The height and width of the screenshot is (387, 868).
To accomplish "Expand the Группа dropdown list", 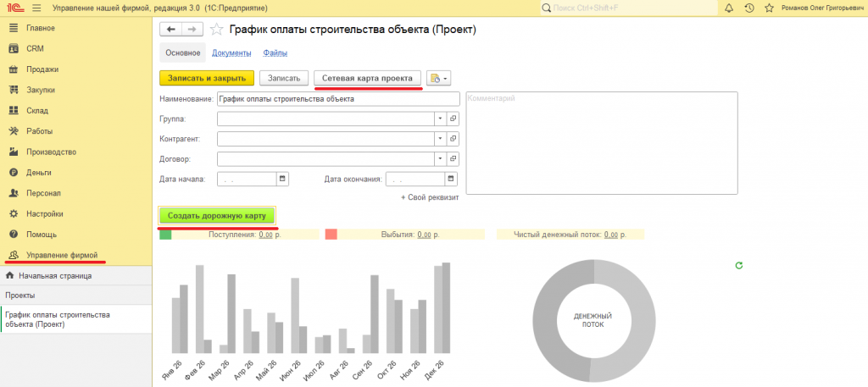I will 441,119.
